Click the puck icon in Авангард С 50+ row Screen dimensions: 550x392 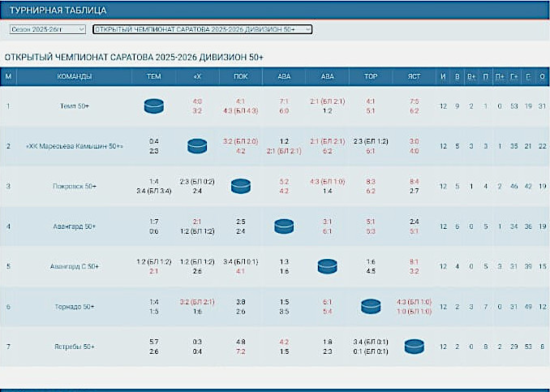point(327,266)
